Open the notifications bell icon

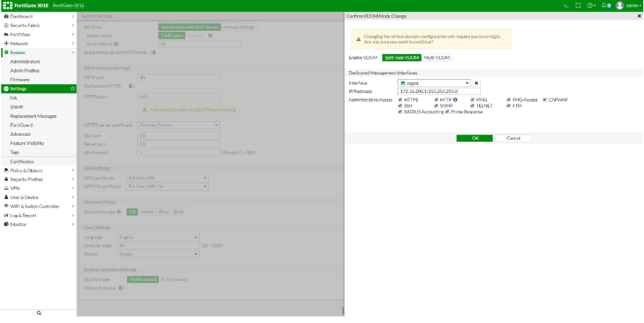[x=603, y=6]
